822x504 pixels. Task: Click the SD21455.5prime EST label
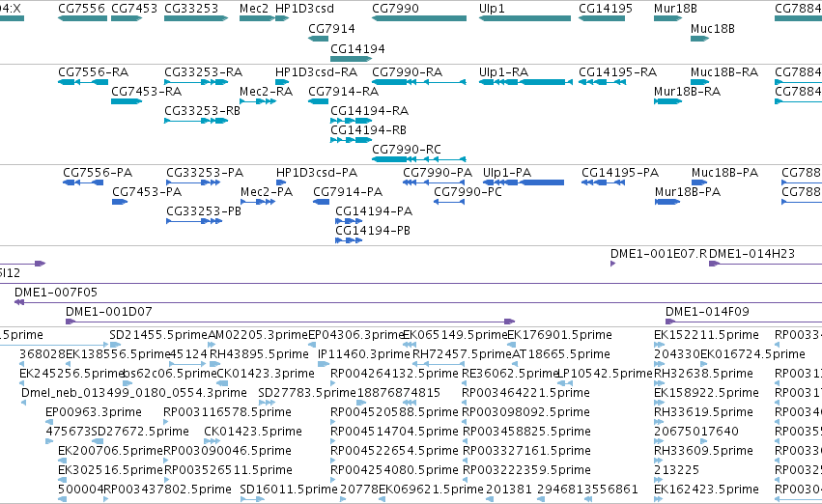click(x=158, y=335)
